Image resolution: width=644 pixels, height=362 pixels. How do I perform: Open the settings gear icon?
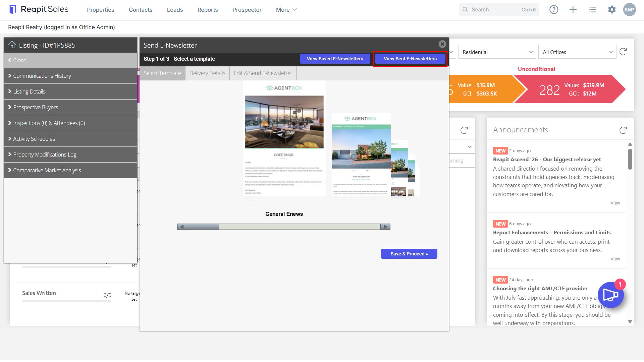point(612,10)
